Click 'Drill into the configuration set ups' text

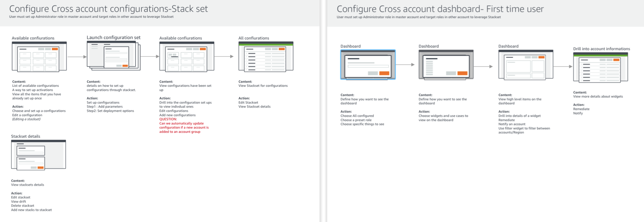click(x=186, y=103)
